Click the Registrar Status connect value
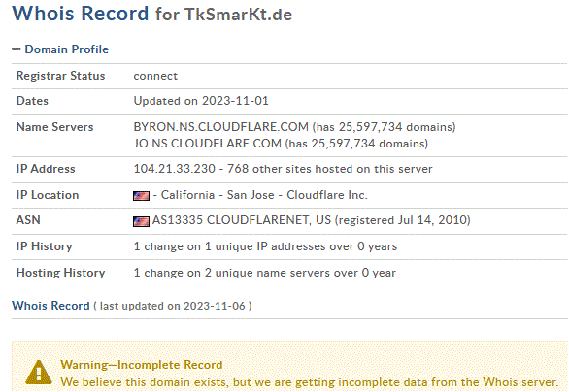Screen dimensions: 569x392 155,76
